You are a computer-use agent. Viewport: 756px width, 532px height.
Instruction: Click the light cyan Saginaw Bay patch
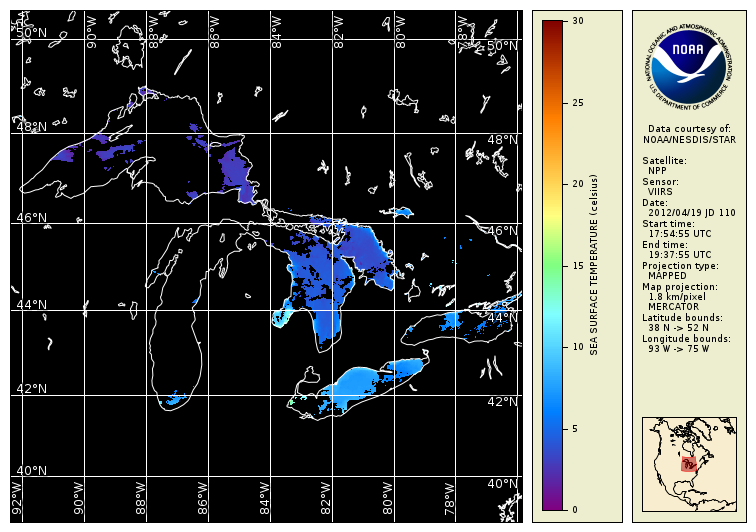pos(281,316)
